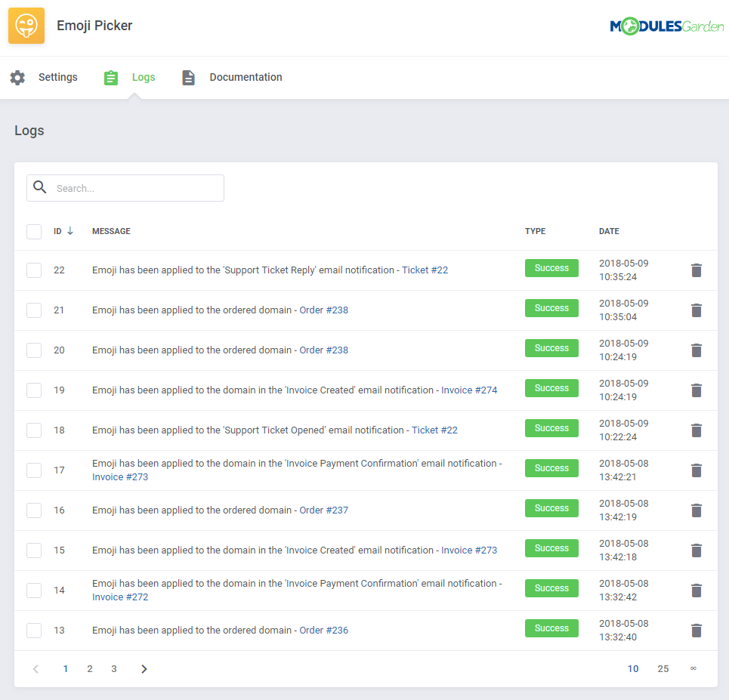Show all entries with infinity option

coord(693,668)
